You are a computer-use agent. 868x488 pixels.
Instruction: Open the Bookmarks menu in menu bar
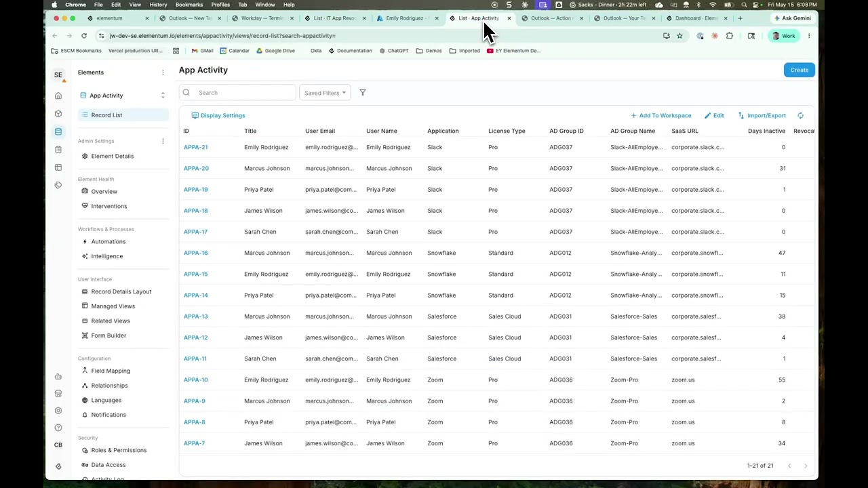coord(189,5)
